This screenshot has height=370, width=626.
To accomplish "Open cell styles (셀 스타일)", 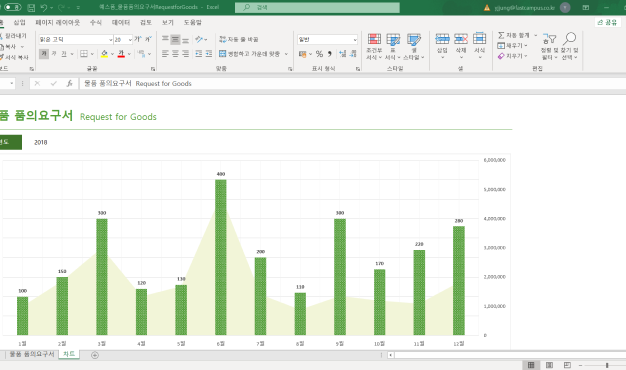I will click(414, 47).
